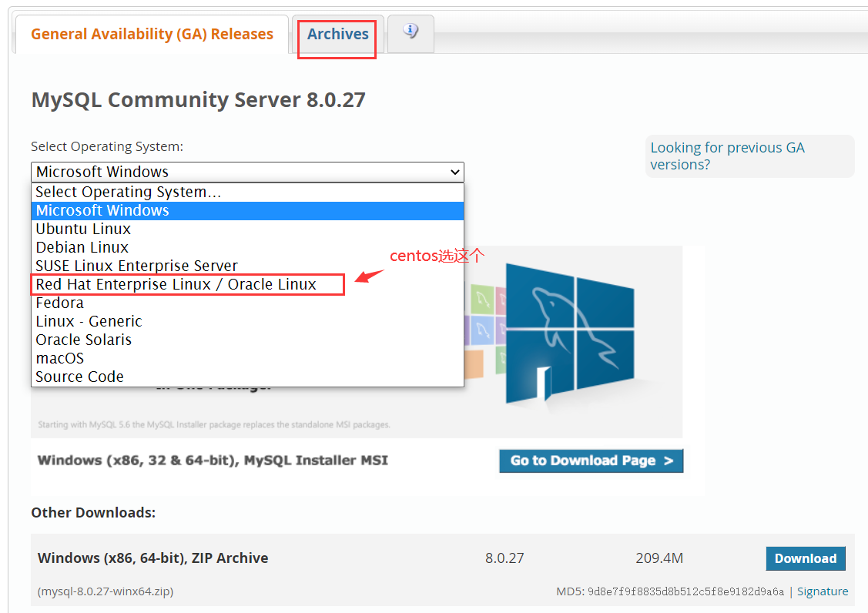
Task: Select Source Code option
Action: pyautogui.click(x=247, y=377)
